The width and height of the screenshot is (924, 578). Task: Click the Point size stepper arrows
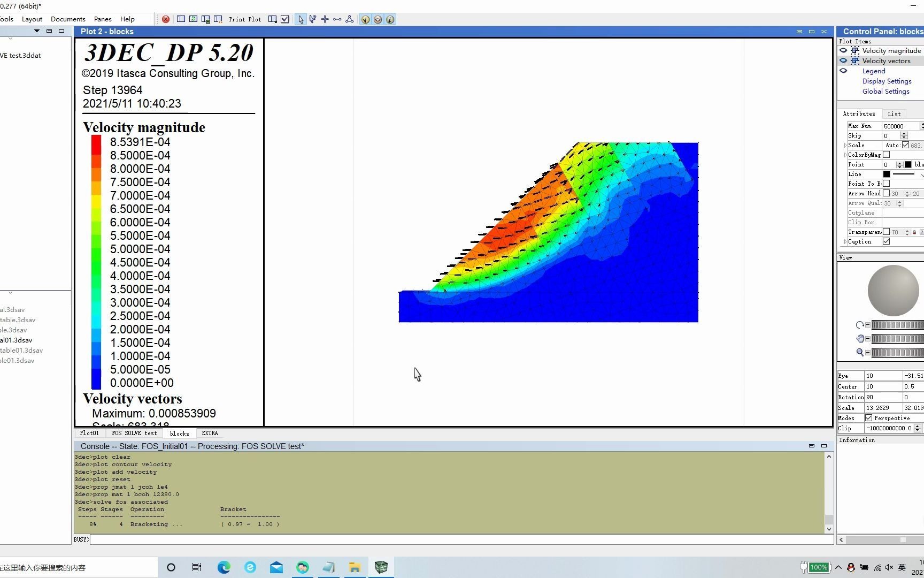click(899, 165)
